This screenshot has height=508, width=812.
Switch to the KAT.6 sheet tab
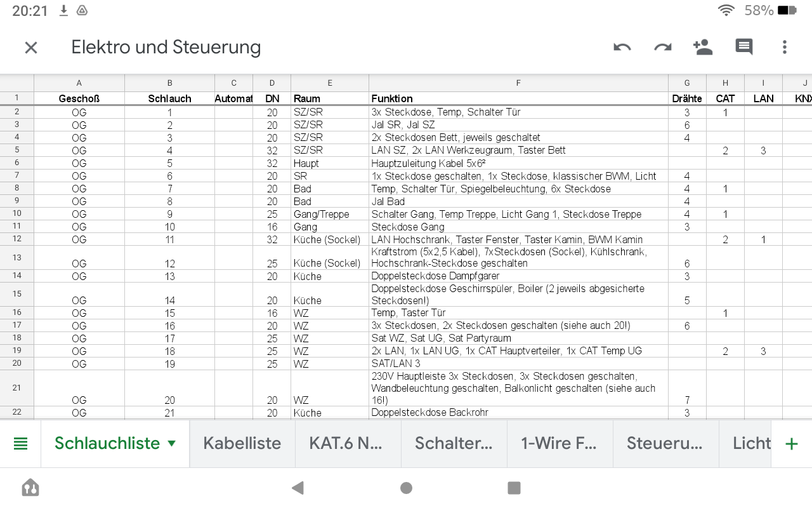[x=348, y=443]
